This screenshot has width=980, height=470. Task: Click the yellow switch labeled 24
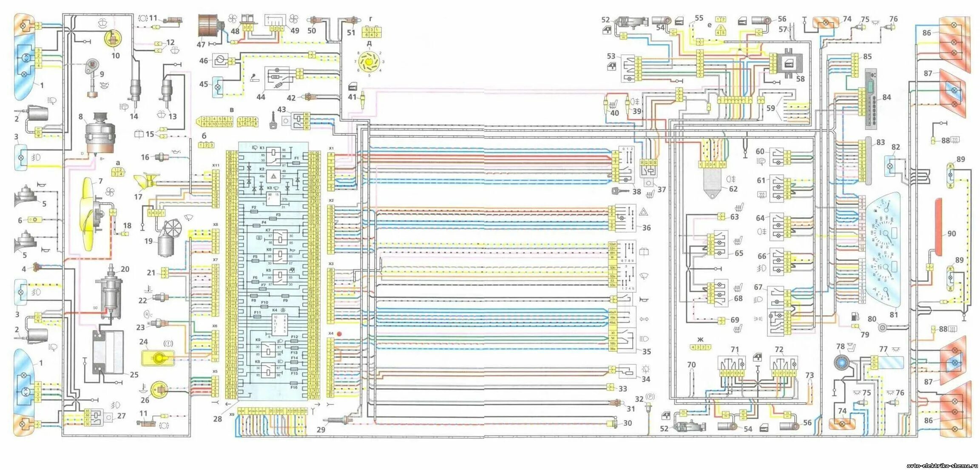coord(158,357)
